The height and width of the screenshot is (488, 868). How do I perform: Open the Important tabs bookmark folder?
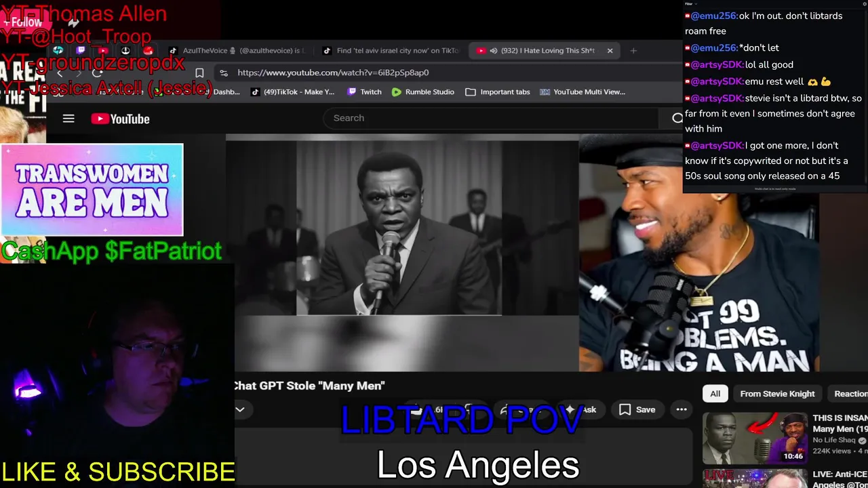498,91
